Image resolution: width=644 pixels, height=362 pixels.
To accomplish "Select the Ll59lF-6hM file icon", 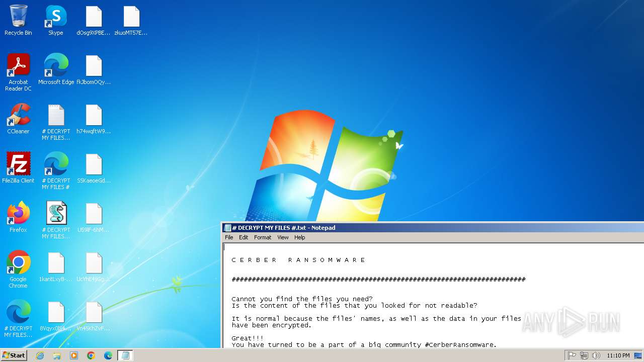I will tap(94, 217).
